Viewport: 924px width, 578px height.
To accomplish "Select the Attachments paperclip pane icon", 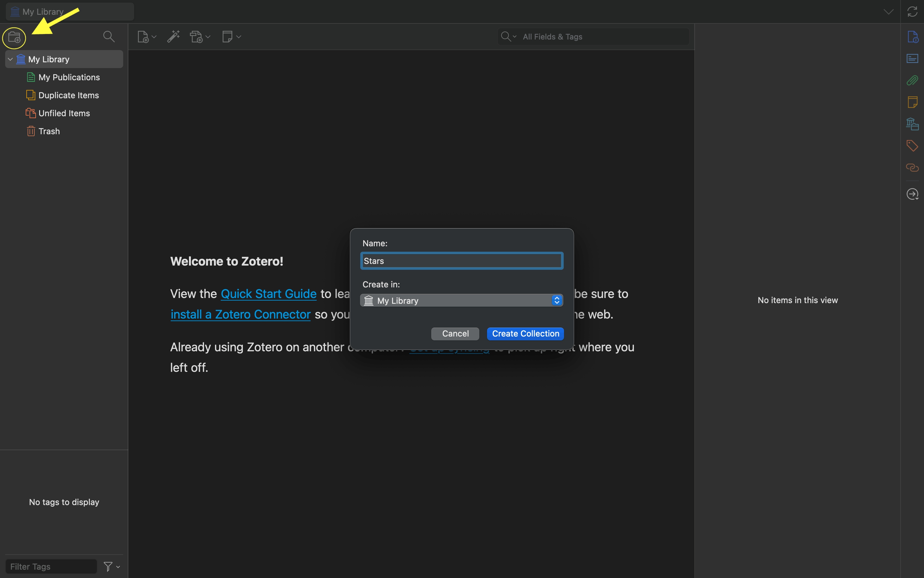I will 912,80.
